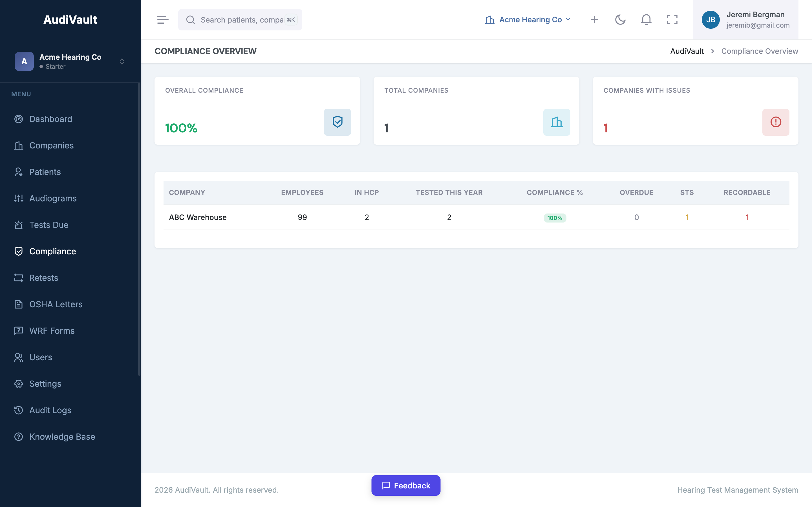Collapse the sidebar using the hamburger icon

coord(163,20)
